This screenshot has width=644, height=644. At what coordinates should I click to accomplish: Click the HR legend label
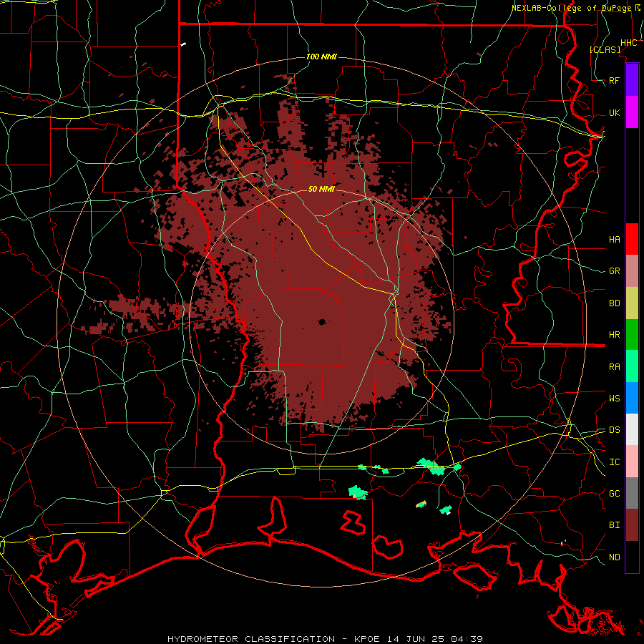[614, 335]
